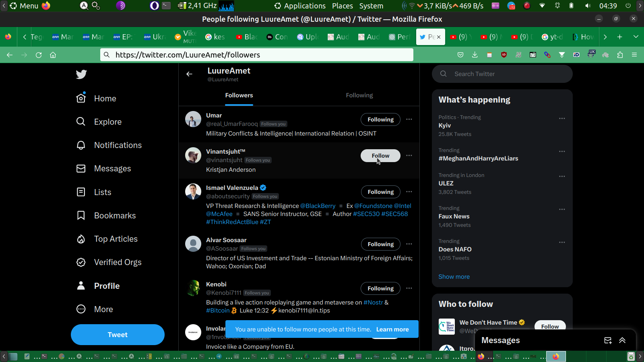Open options for the Faux News trend
644x362 pixels.
(562, 210)
